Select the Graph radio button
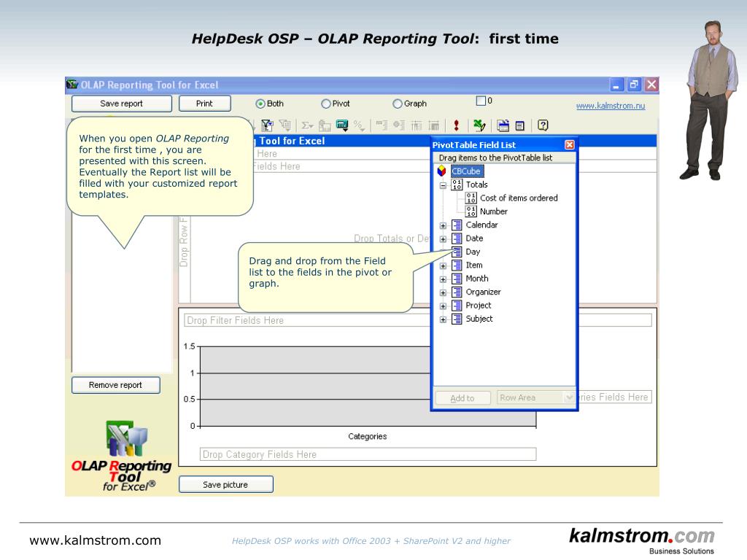 (x=398, y=104)
